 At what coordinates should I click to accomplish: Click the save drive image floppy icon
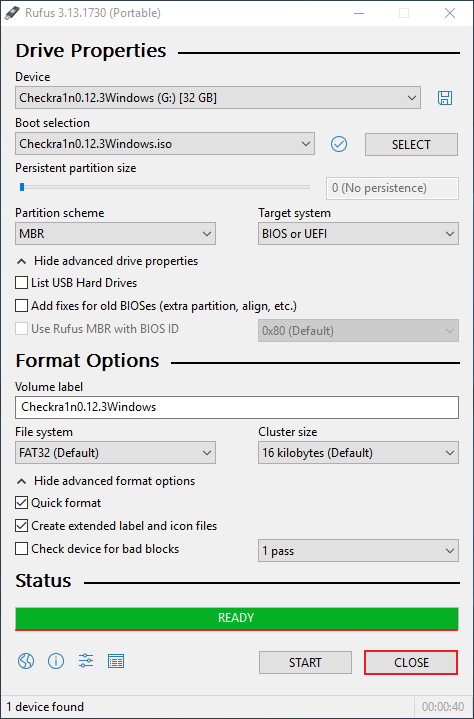445,98
